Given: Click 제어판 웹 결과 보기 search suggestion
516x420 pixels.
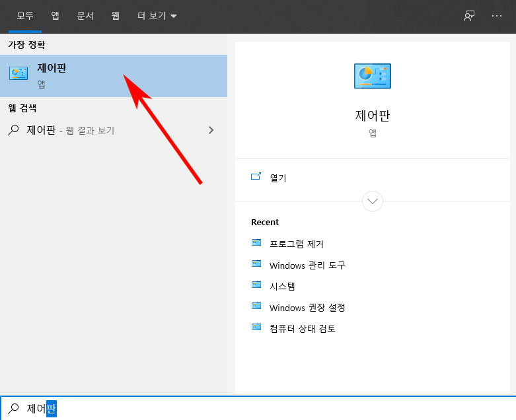Looking at the screenshot, I should (x=114, y=130).
